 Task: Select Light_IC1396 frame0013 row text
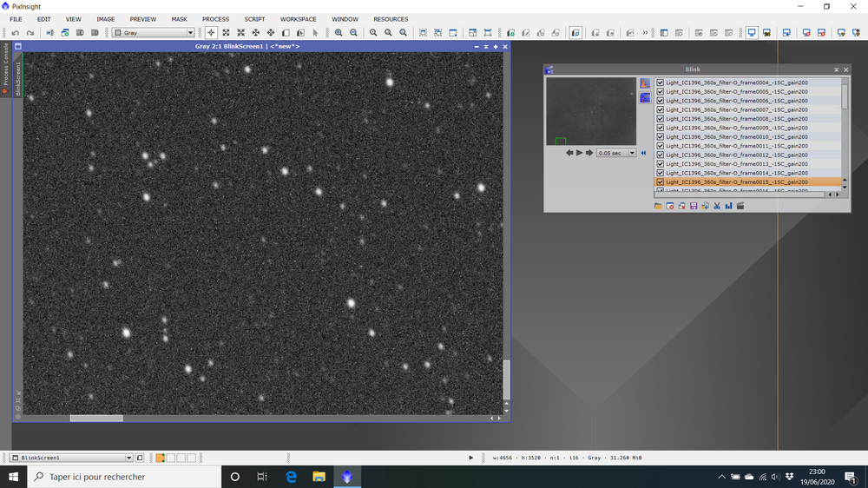click(737, 164)
